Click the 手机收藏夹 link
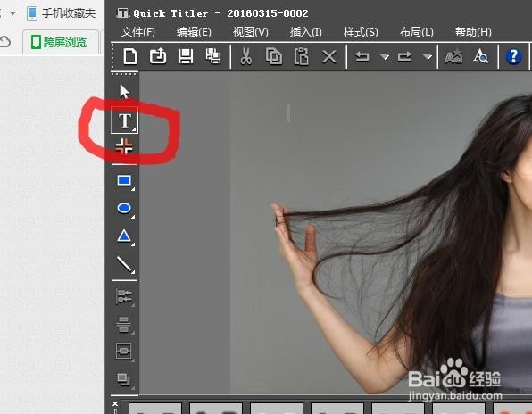Viewport: 532px width, 414px height. (x=62, y=13)
